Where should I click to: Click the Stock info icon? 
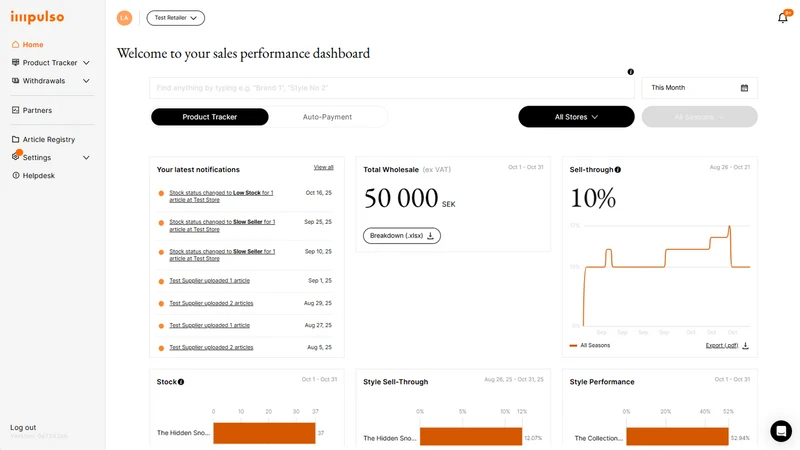(181, 382)
